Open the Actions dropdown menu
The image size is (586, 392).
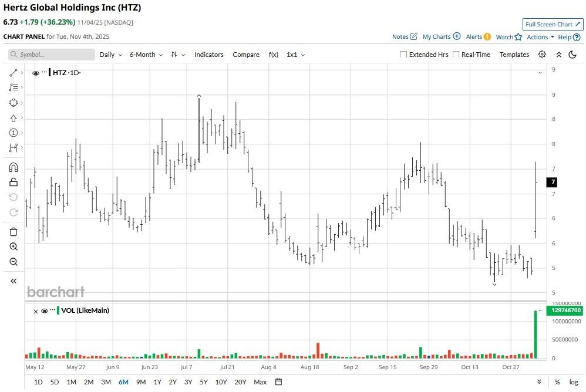(540, 37)
